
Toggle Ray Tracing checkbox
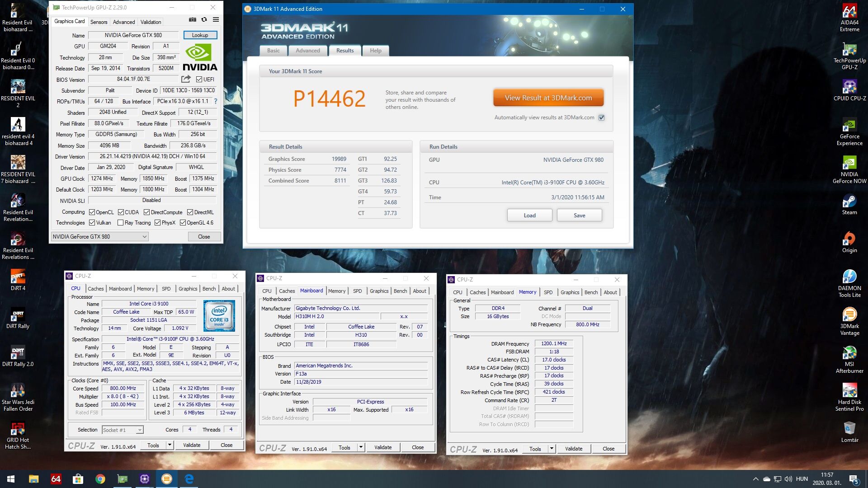120,223
